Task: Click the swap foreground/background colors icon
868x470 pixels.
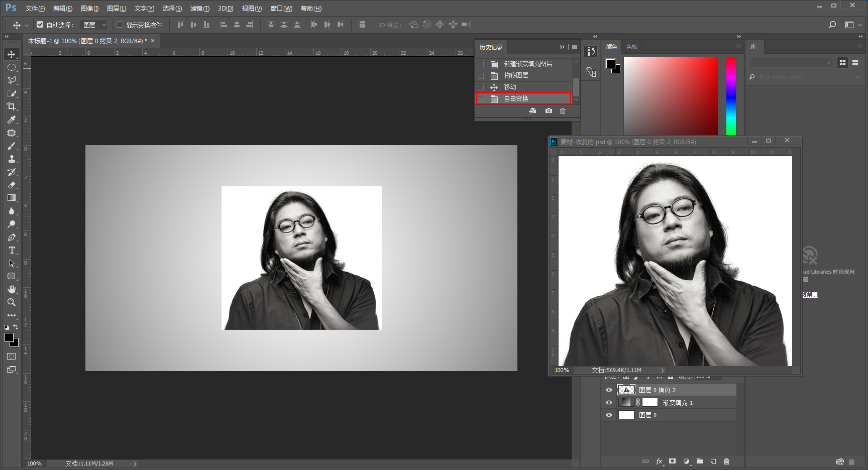Action: point(16,327)
